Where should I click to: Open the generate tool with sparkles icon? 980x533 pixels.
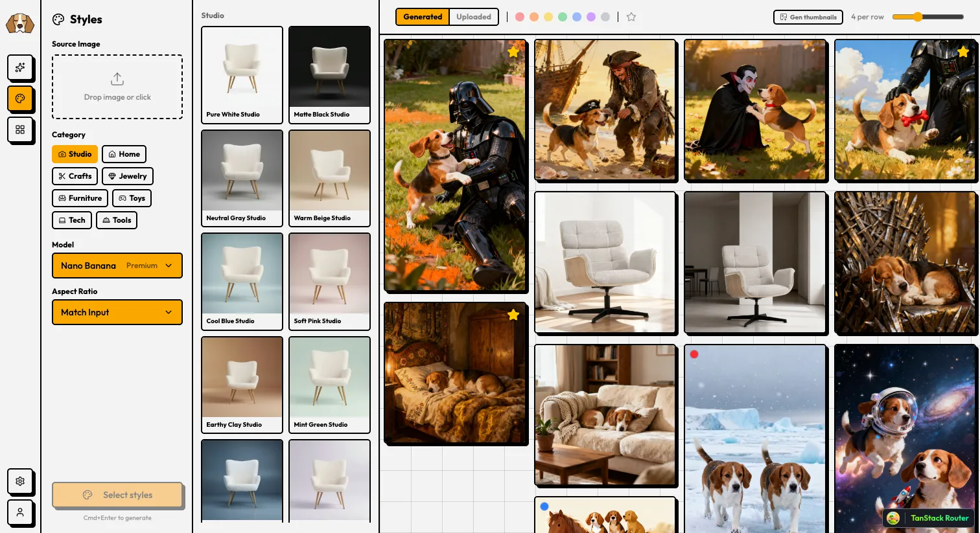point(20,68)
